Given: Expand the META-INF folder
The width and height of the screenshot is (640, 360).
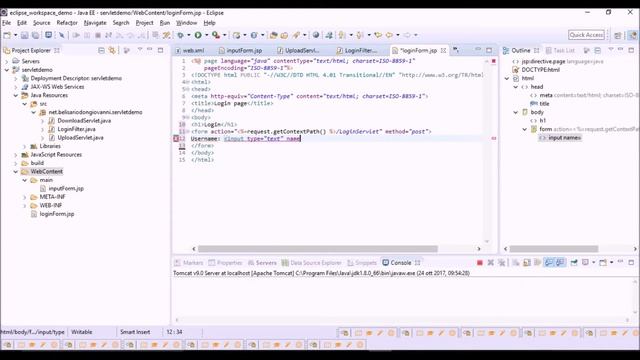Looking at the screenshot, I should [x=24, y=197].
